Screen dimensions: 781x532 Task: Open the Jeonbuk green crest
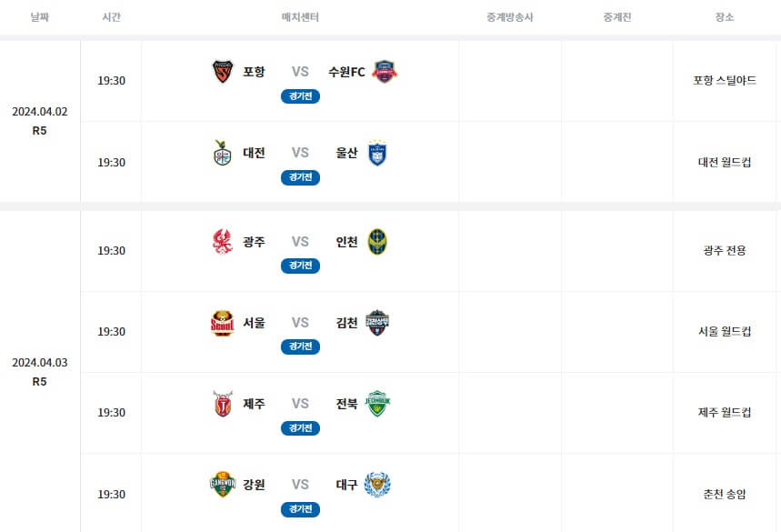tap(377, 404)
